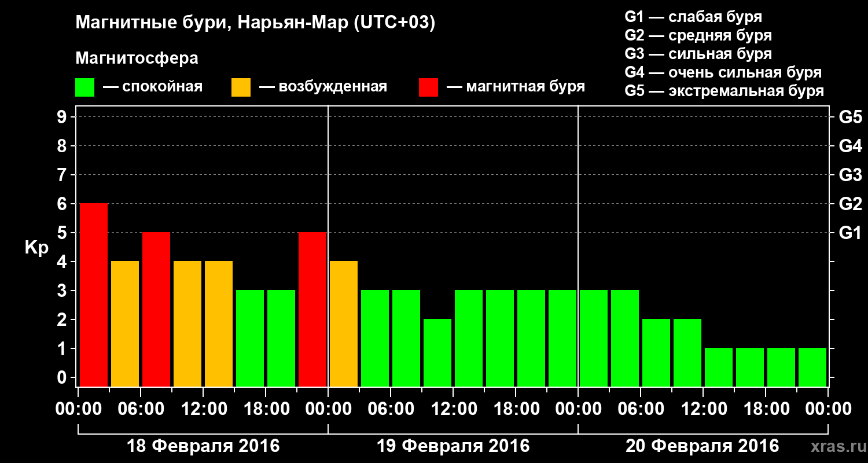Click the red 'магнитная буря' legend swatch
This screenshot has width=868, height=463.
[428, 87]
